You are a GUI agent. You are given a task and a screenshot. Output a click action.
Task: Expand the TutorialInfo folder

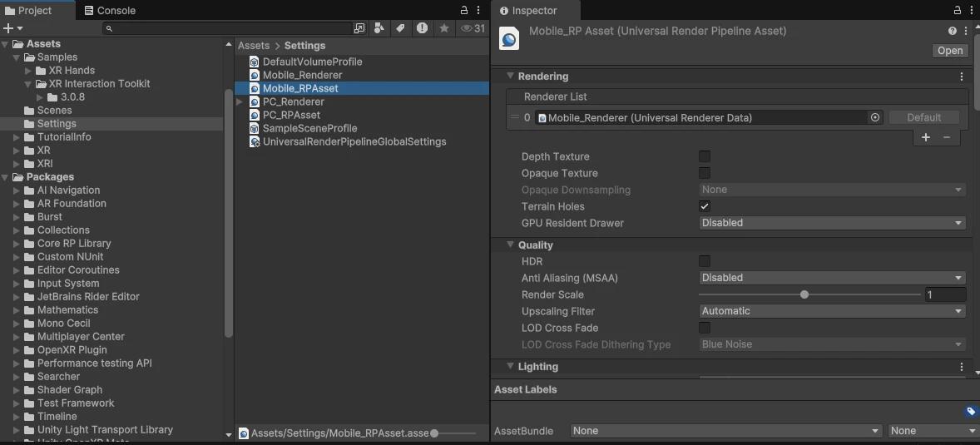coord(17,137)
